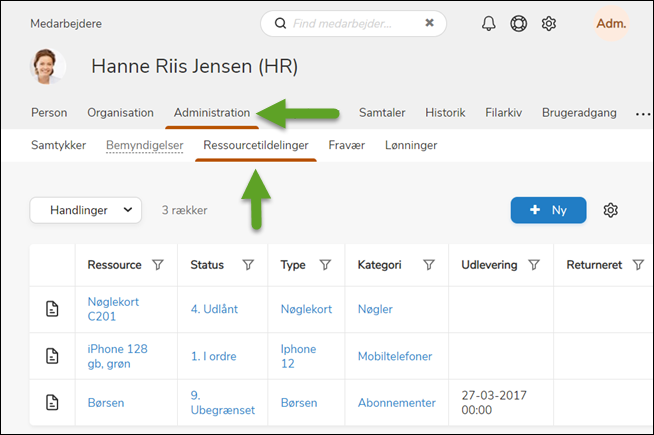Screen dimensions: 654x435
Task: Open document icon for Børsen row
Action: point(52,403)
